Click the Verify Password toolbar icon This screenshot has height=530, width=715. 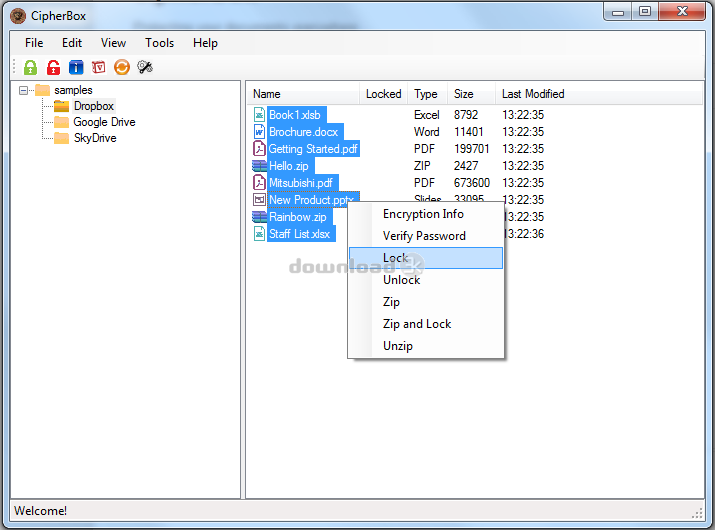pyautogui.click(x=99, y=67)
